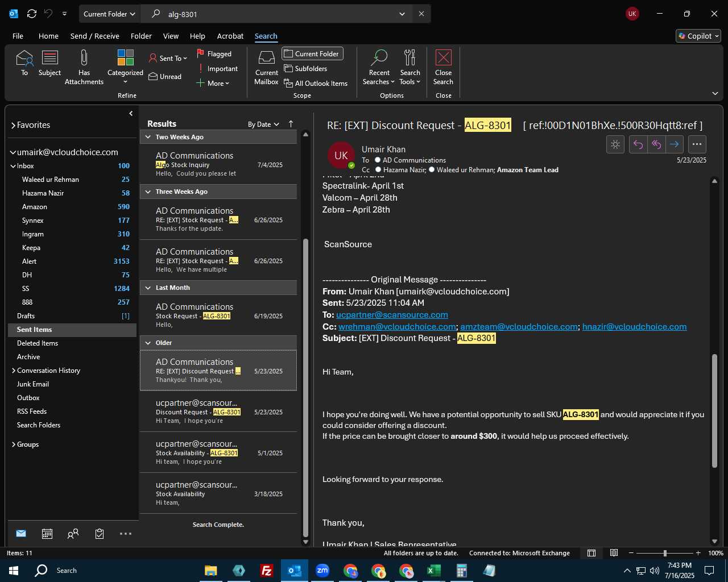Open more navigation options ellipsis
This screenshot has width=728, height=582.
[x=126, y=533]
